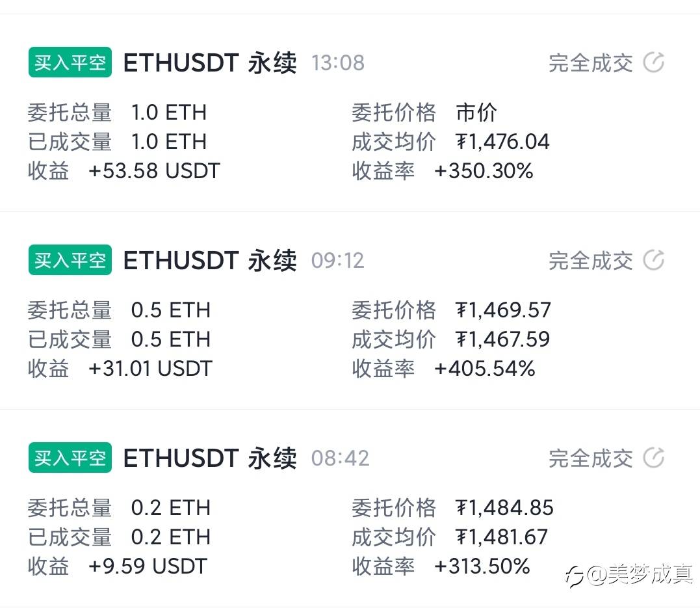700x610 pixels.
Task: Tap 完全成交 status on 09:12 order
Action: point(590,261)
